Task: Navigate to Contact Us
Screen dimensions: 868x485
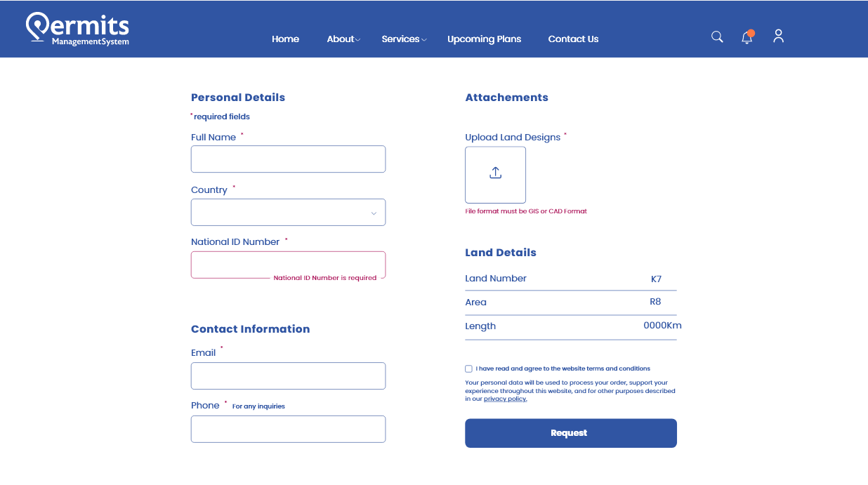Action: 573,39
